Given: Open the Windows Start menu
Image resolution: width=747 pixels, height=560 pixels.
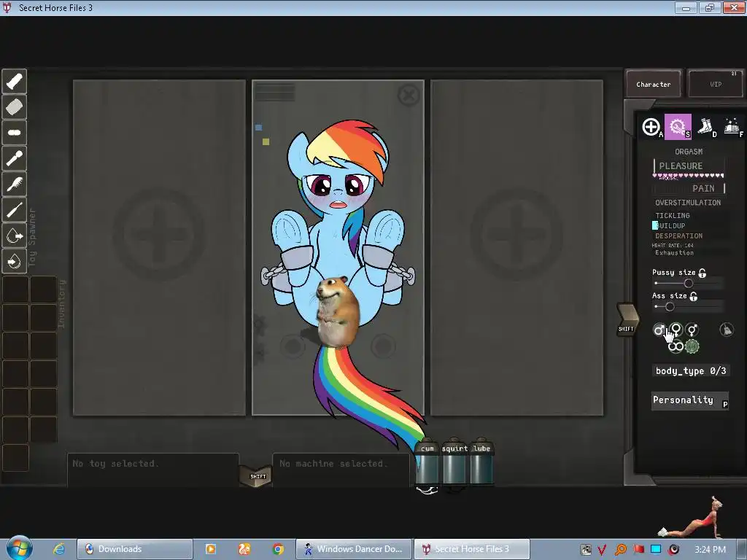Looking at the screenshot, I should coord(20,548).
